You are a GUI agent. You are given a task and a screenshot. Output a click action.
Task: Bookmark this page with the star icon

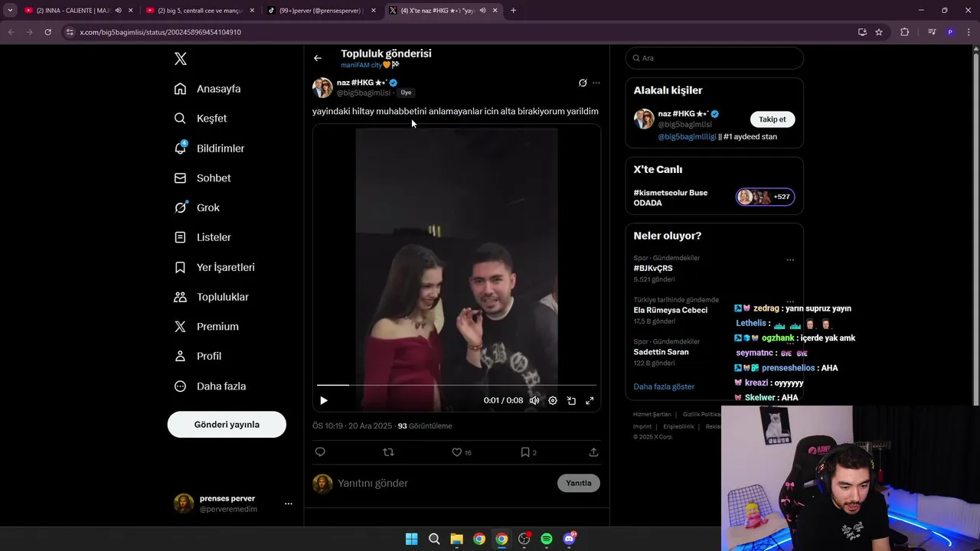[879, 32]
